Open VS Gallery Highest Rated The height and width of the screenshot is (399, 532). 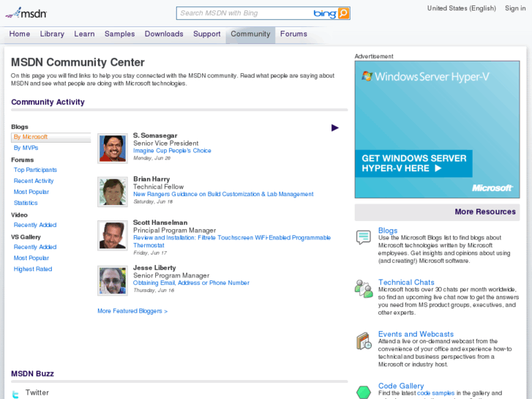[33, 269]
